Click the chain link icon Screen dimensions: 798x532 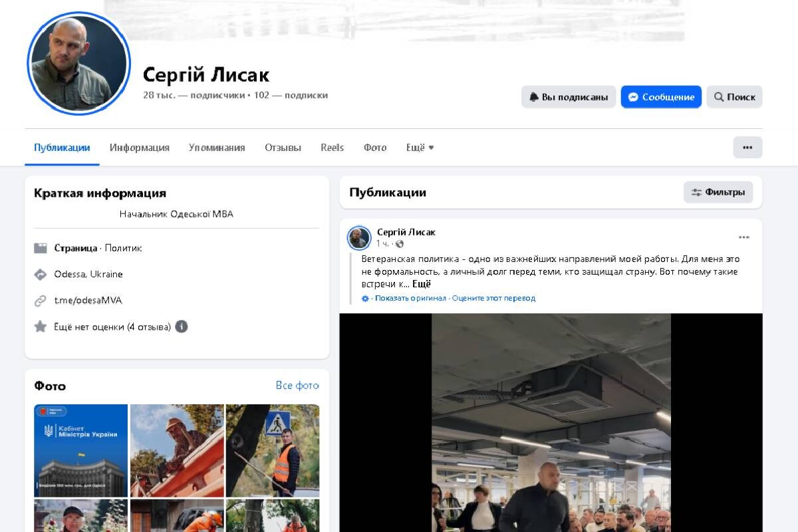pos(41,301)
